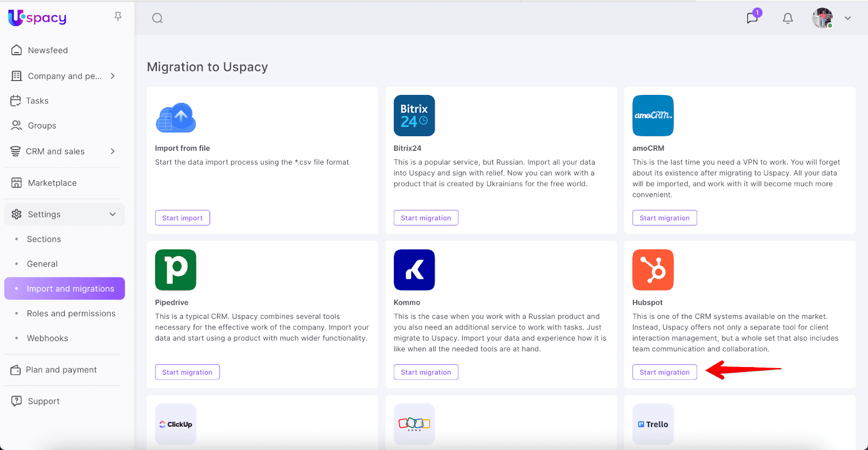The width and height of the screenshot is (868, 450).
Task: Open Webhooks settings page
Action: click(x=48, y=338)
